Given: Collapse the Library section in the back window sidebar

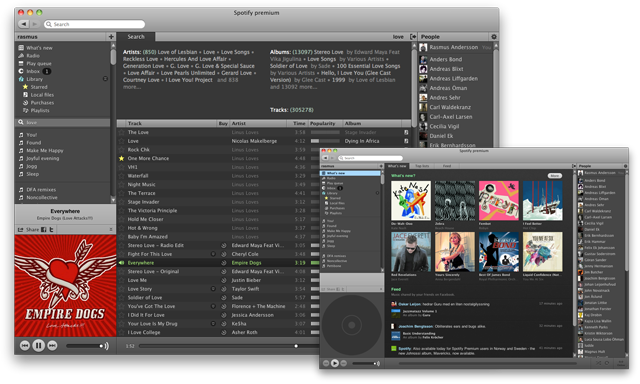Looking at the screenshot, I should [105, 79].
